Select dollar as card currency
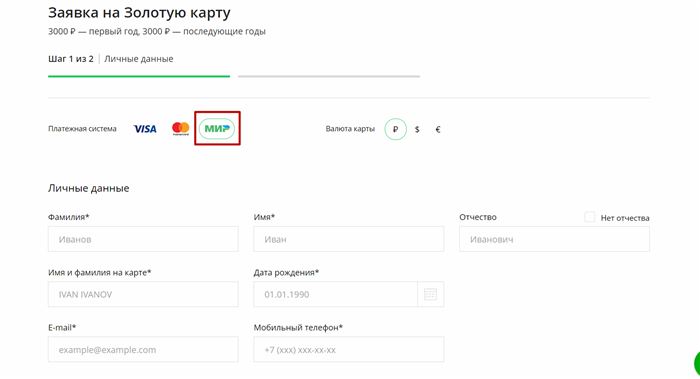 pos(417,129)
